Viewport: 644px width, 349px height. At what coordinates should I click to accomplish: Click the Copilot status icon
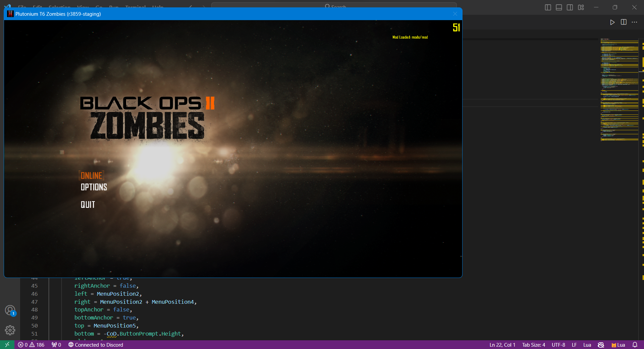coord(601,345)
